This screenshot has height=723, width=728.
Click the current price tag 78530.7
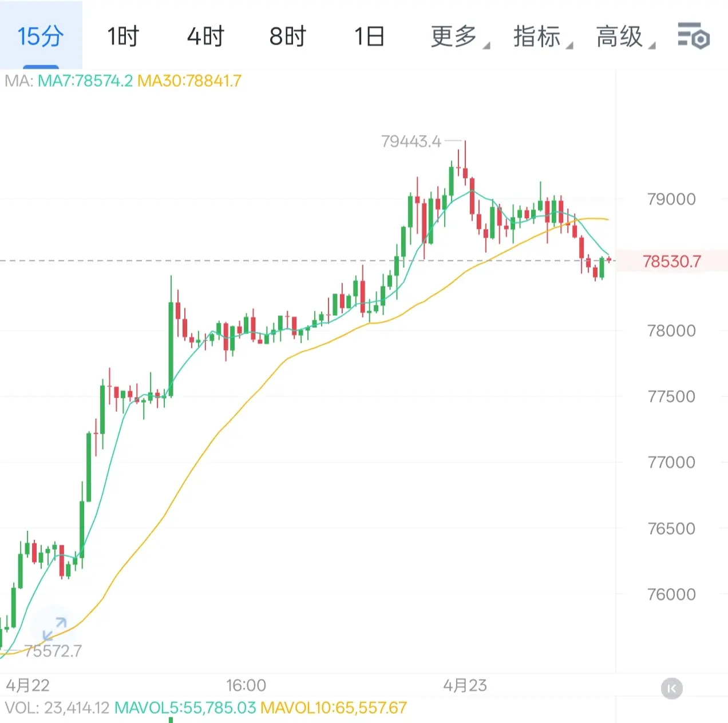click(x=672, y=261)
